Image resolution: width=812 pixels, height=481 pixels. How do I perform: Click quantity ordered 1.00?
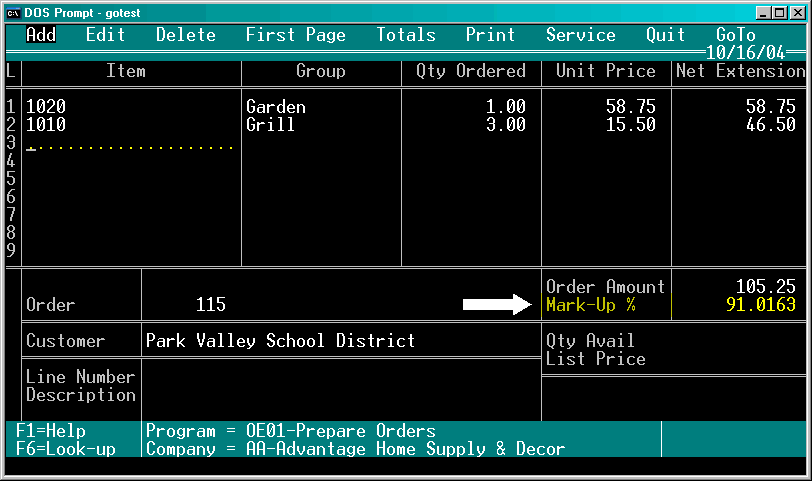[x=505, y=107]
